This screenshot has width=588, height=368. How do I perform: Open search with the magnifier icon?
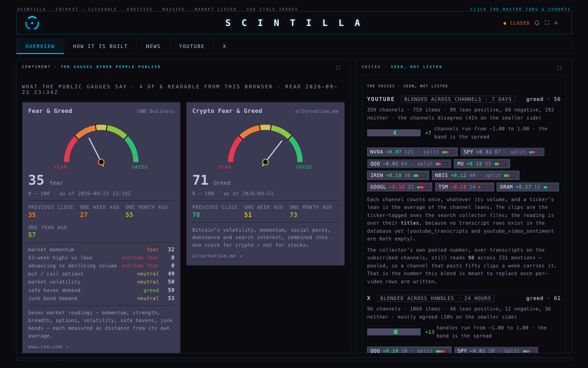coord(556,23)
